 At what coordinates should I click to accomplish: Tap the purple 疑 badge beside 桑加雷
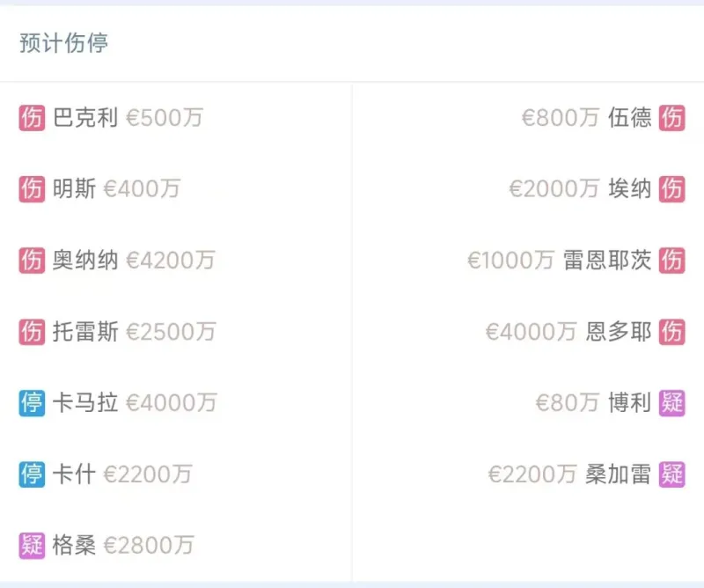click(x=672, y=474)
